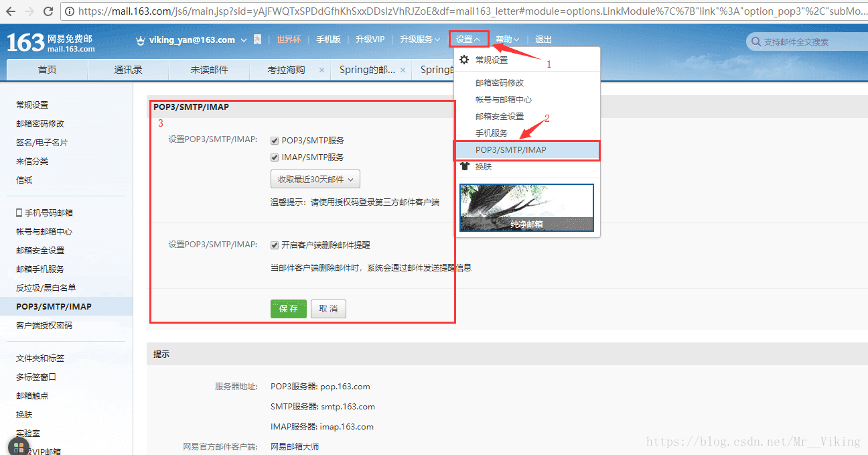Open 手机号码邮箱 in the sidebar
This screenshot has height=455, width=868.
[x=49, y=213]
